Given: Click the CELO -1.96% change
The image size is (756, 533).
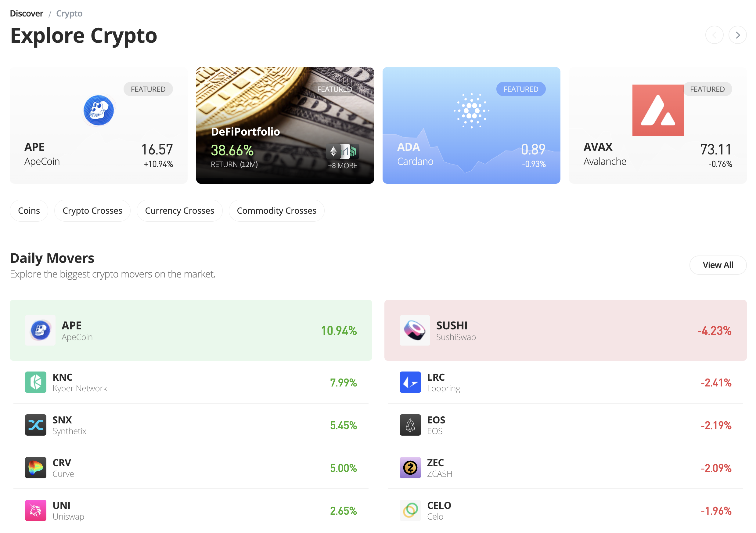Looking at the screenshot, I should coord(716,511).
